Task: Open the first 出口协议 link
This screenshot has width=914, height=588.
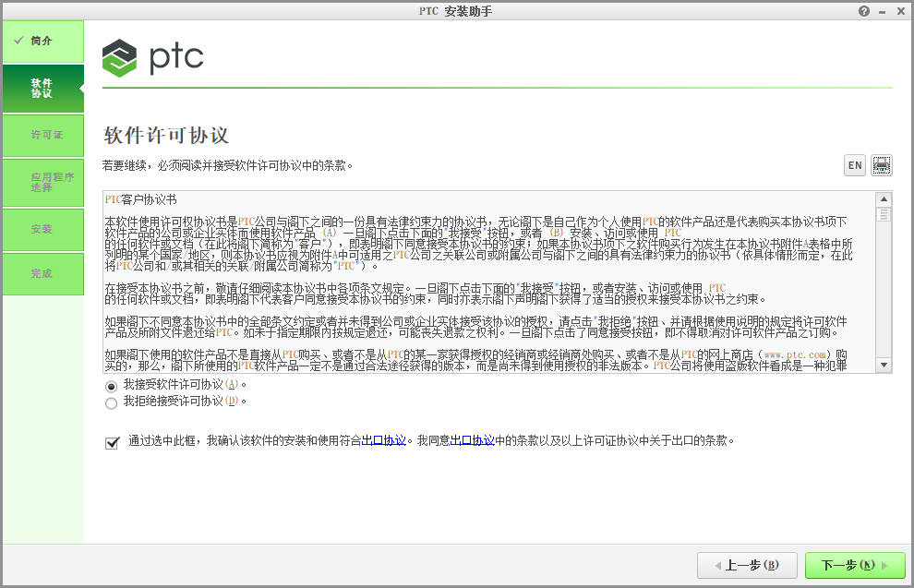Action: (x=383, y=440)
